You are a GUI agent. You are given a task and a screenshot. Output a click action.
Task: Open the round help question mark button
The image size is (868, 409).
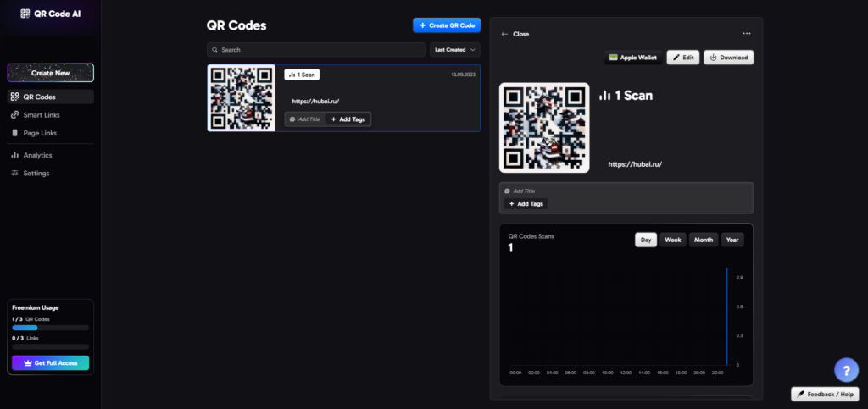coord(847,370)
